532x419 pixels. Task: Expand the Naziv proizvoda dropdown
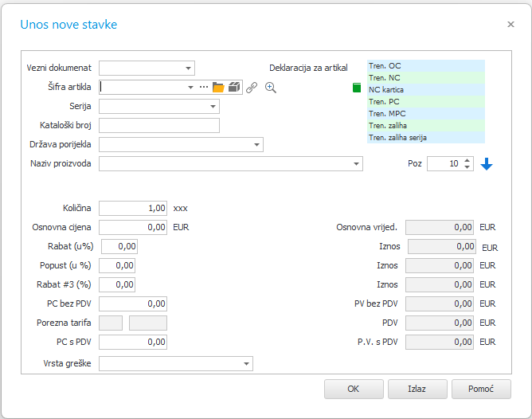click(x=356, y=163)
